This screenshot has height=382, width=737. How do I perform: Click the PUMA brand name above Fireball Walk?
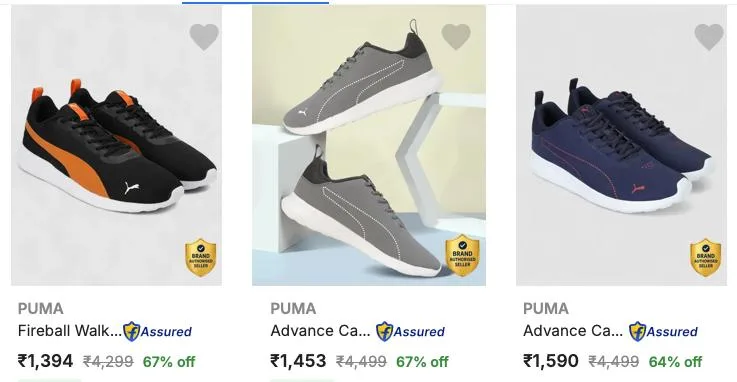[40, 309]
